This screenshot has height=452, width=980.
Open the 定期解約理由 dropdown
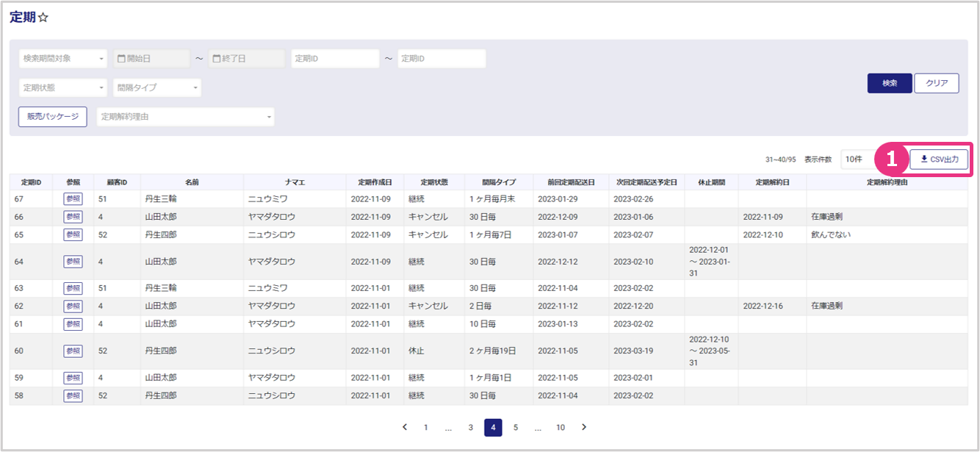(185, 117)
